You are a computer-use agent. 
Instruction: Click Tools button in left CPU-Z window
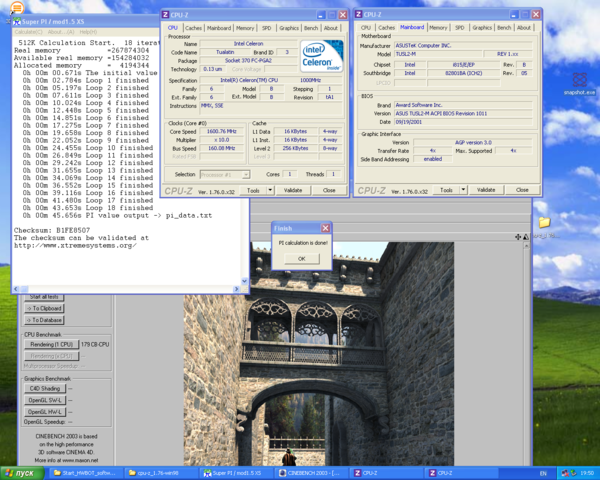point(253,190)
